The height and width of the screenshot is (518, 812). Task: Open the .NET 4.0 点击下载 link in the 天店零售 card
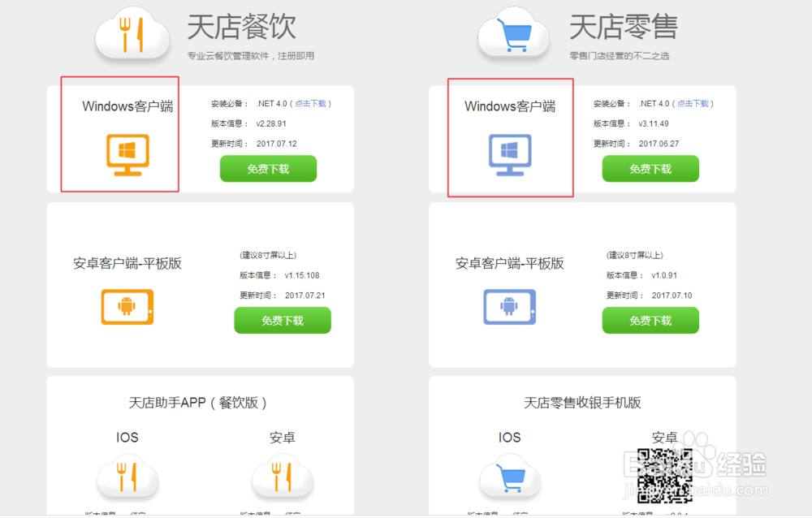click(693, 104)
